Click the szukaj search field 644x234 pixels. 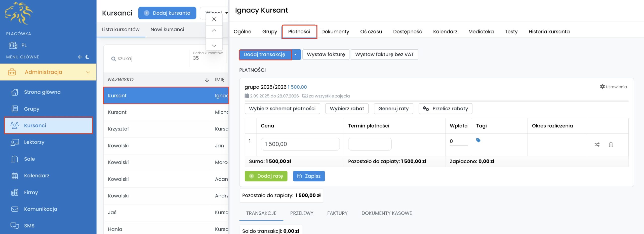pos(148,58)
